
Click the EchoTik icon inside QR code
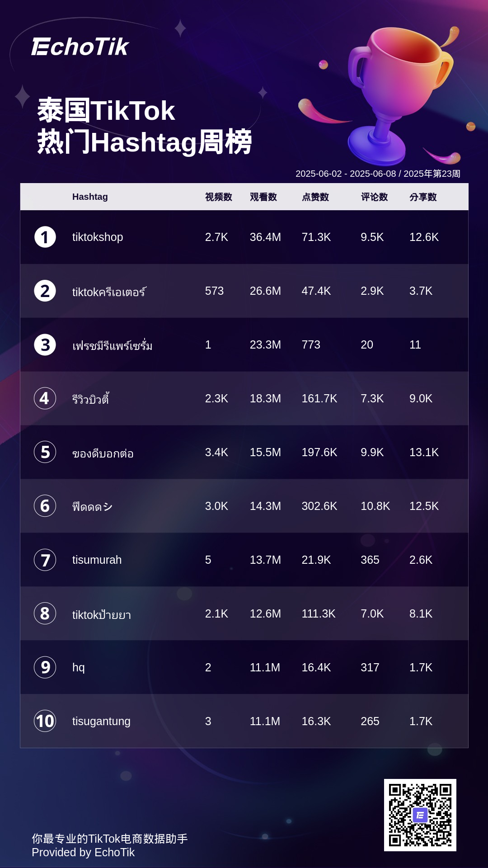[x=420, y=815]
